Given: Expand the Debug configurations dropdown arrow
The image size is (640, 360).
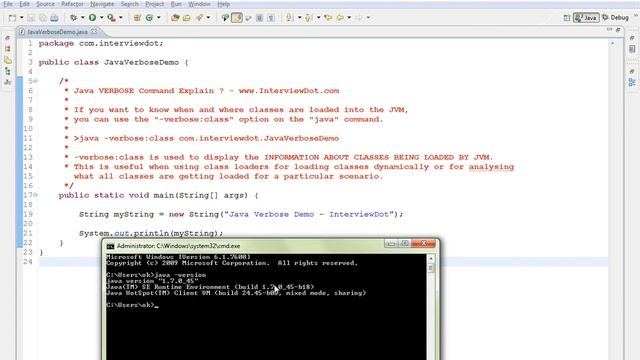Looking at the screenshot, I should coord(82,18).
